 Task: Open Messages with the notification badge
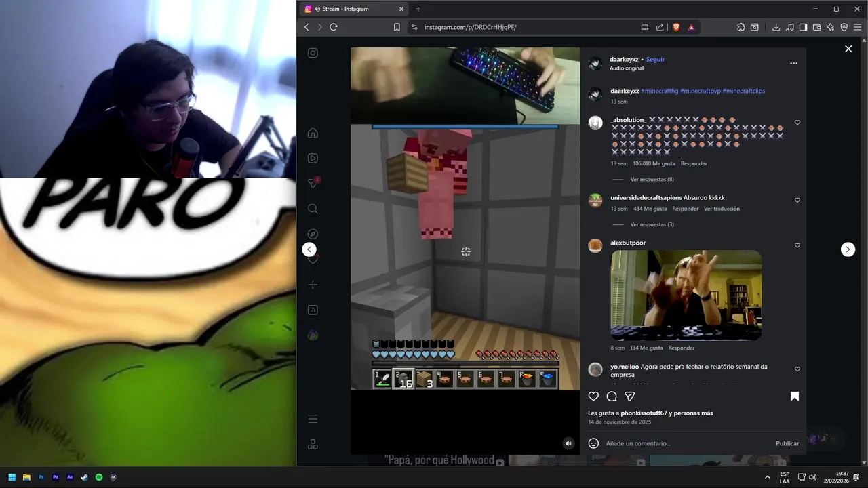pyautogui.click(x=313, y=183)
